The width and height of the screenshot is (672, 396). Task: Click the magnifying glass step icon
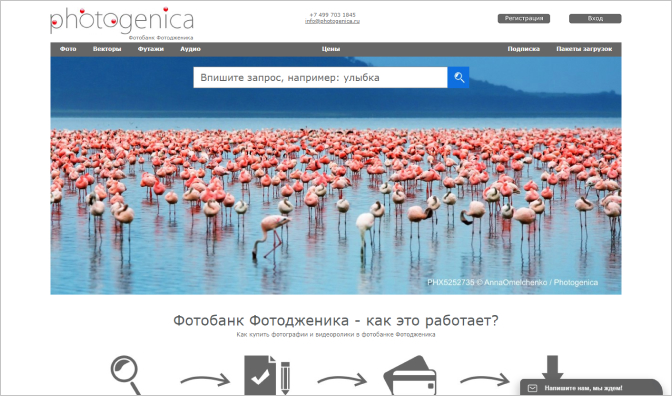pos(126,375)
